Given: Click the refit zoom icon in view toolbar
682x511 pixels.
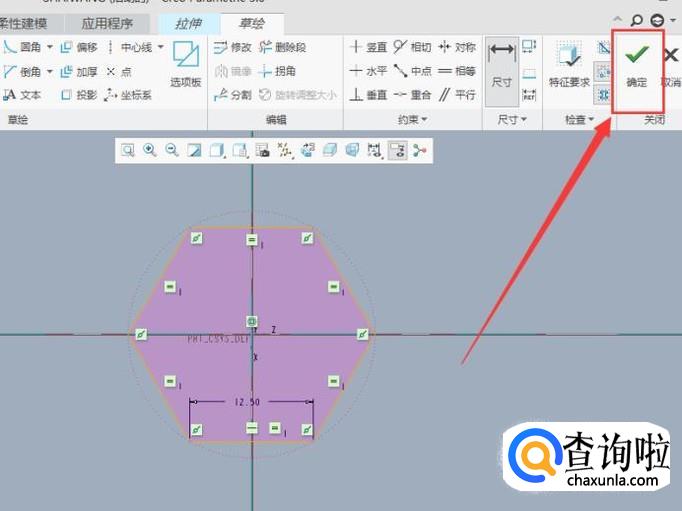Looking at the screenshot, I should pyautogui.click(x=128, y=150).
